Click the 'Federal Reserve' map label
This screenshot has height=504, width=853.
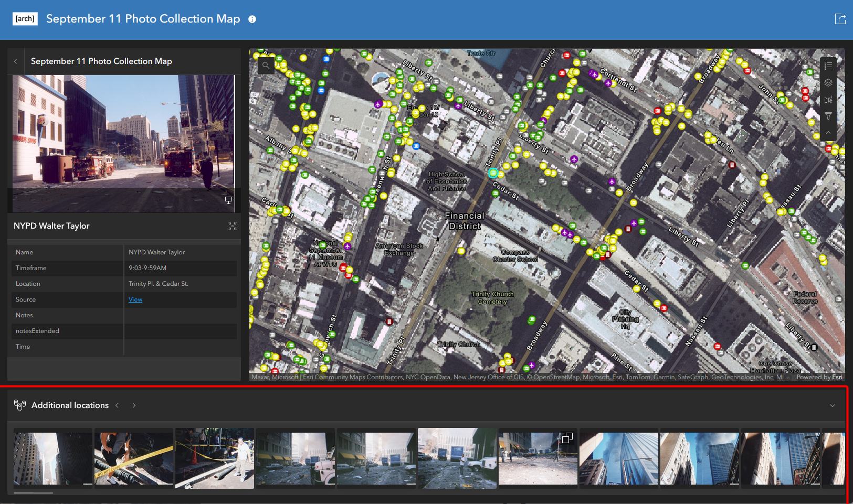805,297
